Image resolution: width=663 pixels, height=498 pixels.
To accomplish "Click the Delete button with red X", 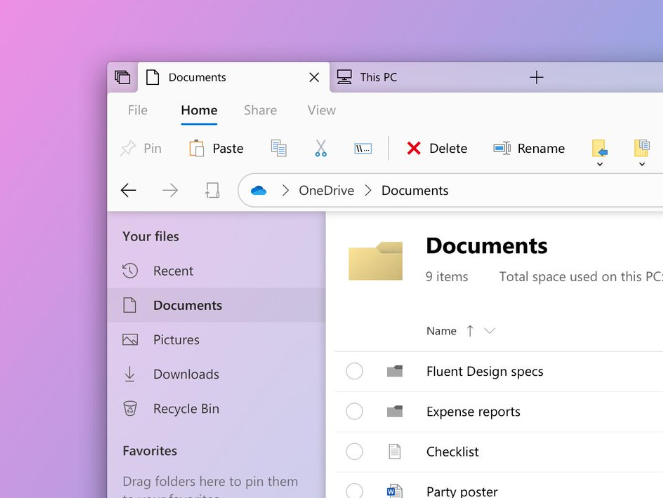I will click(437, 148).
